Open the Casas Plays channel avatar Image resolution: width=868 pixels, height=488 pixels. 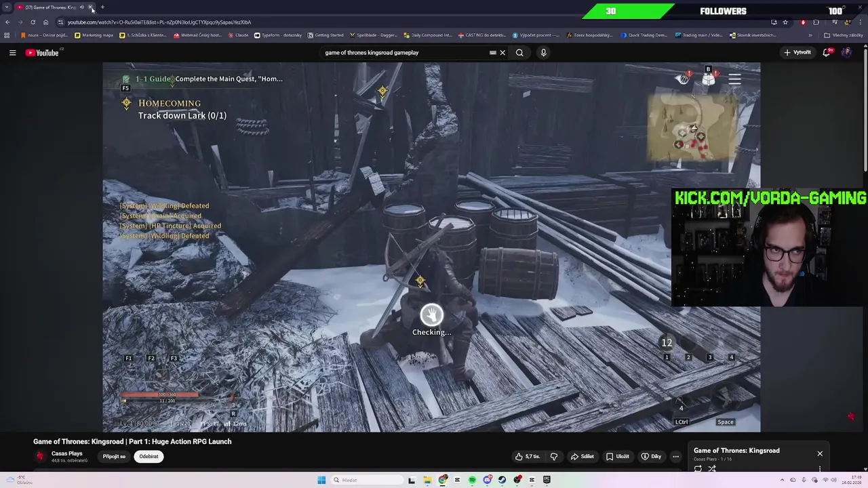coord(40,456)
